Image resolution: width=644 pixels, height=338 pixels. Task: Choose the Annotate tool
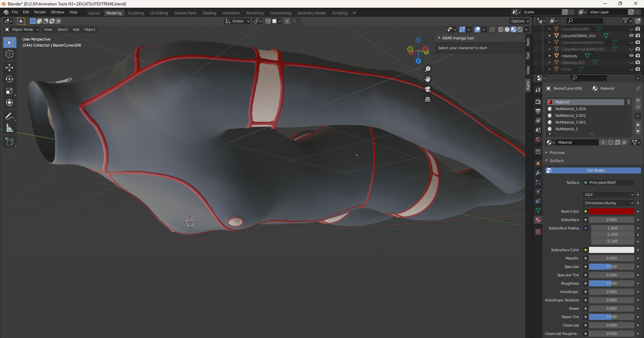click(9, 116)
